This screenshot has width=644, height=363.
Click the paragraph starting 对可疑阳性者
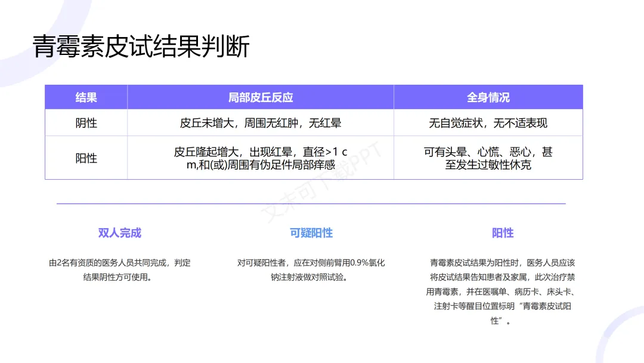click(x=311, y=270)
